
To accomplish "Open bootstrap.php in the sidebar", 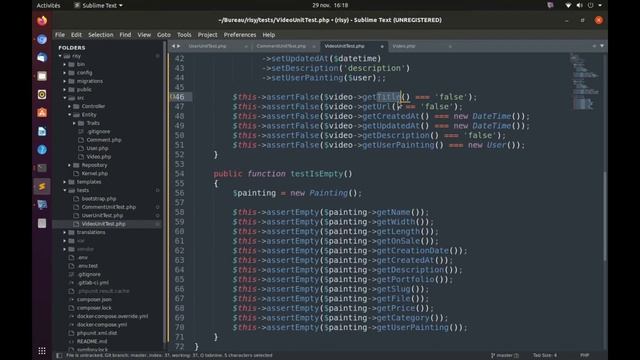I will coord(99,199).
